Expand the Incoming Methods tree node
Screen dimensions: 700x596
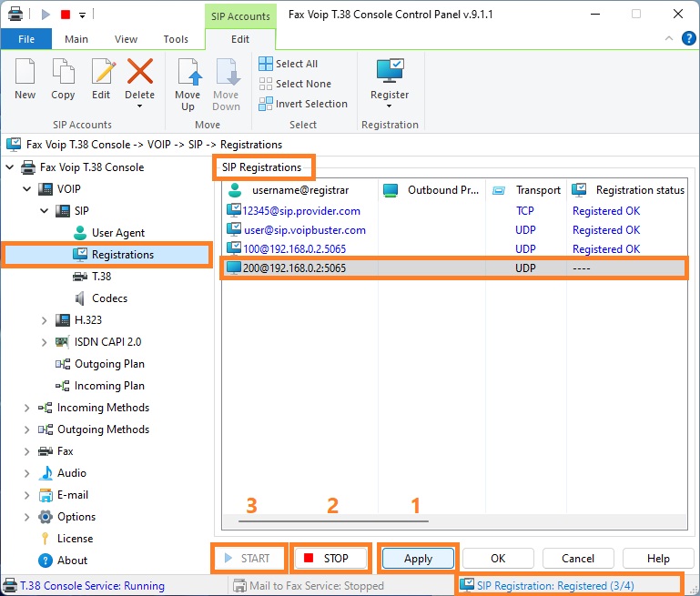pos(26,408)
